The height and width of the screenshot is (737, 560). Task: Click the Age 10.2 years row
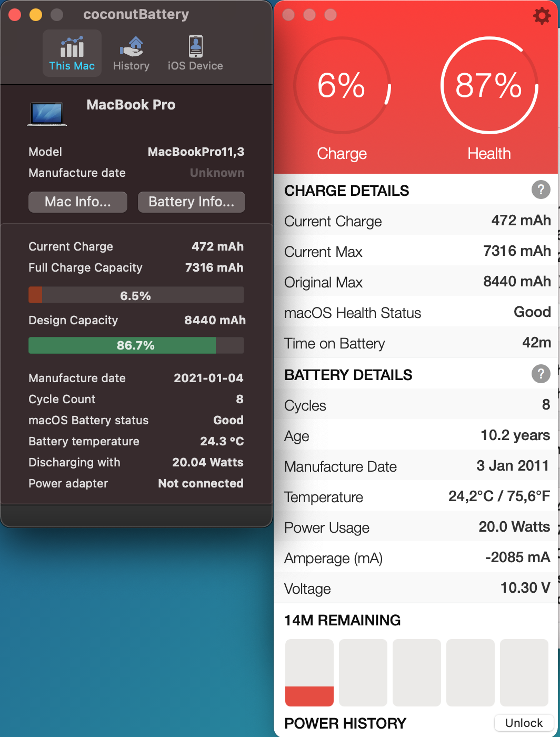[x=416, y=435]
